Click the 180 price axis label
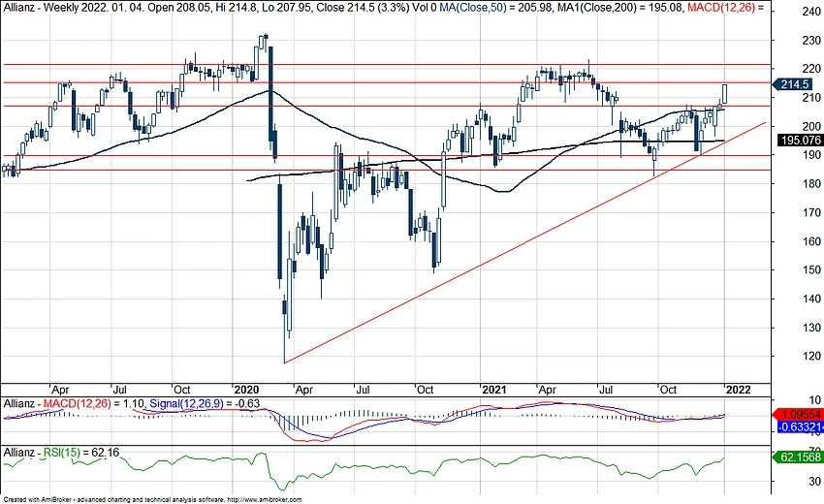Screen dimensions: 824x504 point(810,184)
